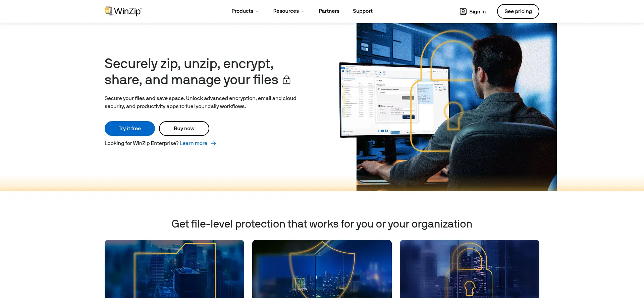
Task: Open the city folder outline card
Action: [174, 269]
